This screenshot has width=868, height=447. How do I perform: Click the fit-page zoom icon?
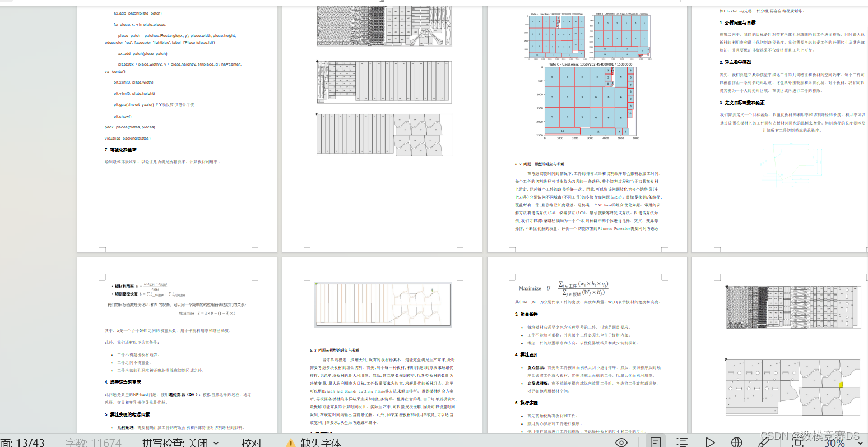point(797,443)
